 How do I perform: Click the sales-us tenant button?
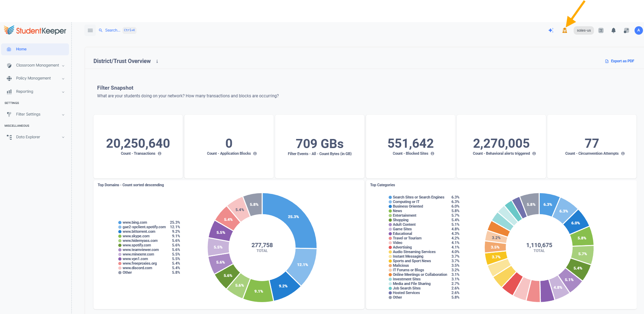click(584, 30)
